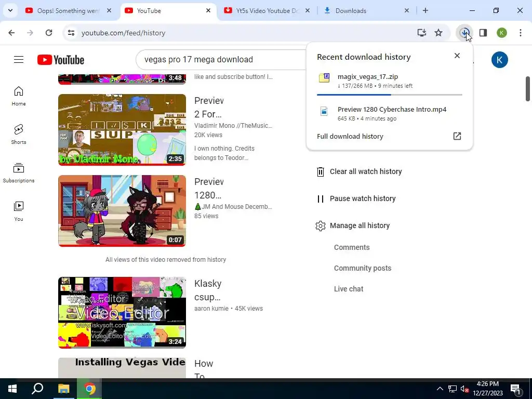
Task: Open Subscriptions in the sidebar
Action: tap(19, 172)
